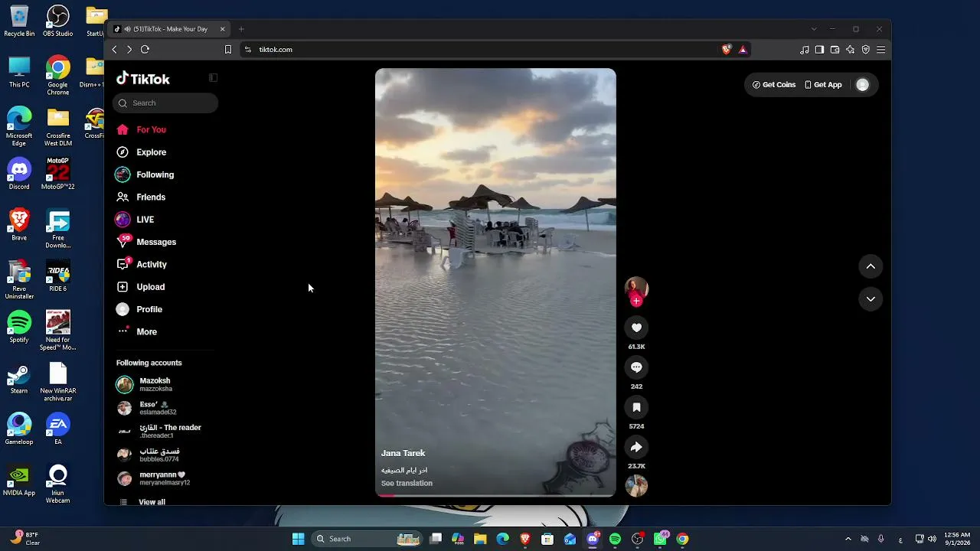Screen dimensions: 980x551
Task: Bookmark the video to favorites
Action: click(636, 407)
